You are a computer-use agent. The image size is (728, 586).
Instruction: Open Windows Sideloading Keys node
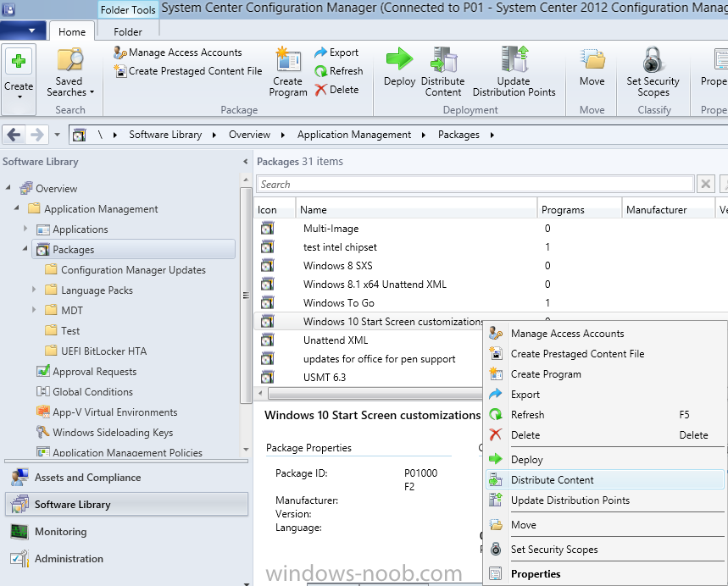105,433
